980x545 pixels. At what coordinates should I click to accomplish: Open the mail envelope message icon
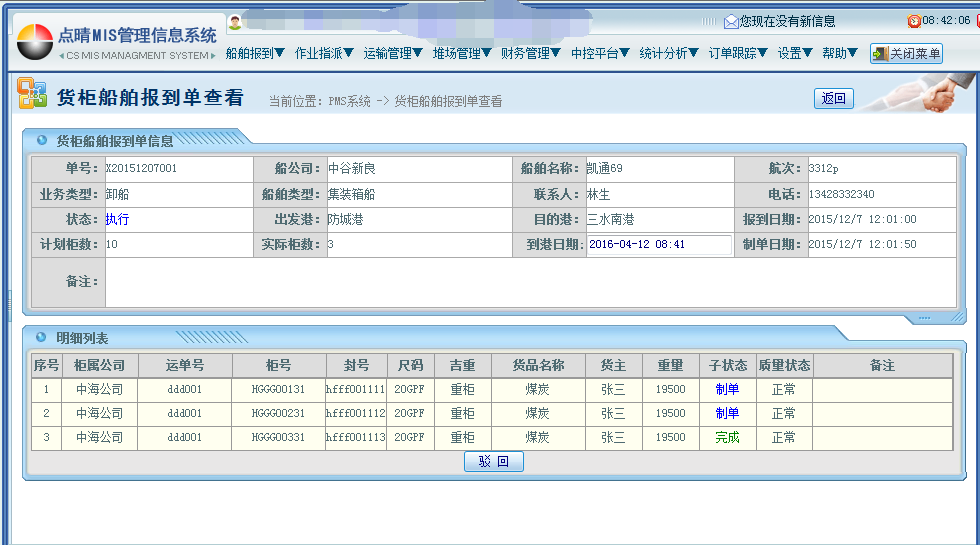731,21
